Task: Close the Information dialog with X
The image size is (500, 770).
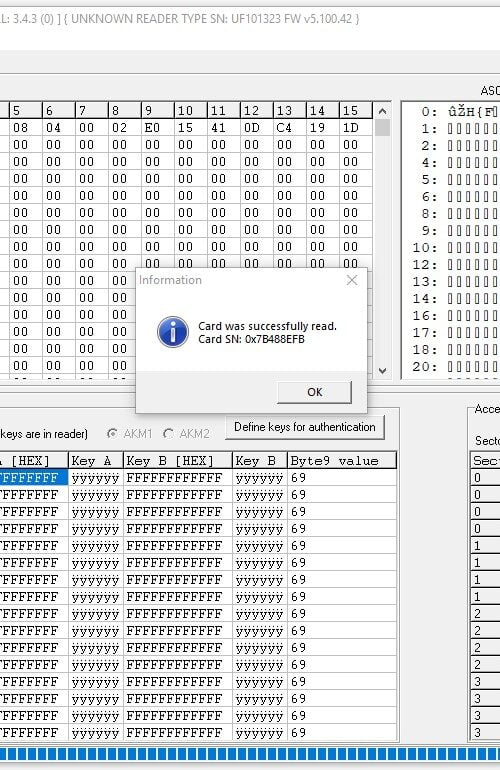Action: [x=352, y=280]
